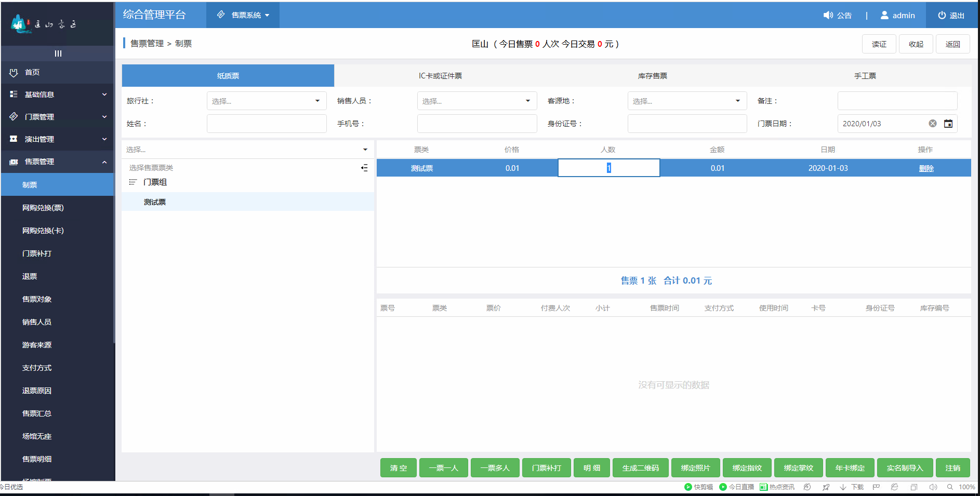Switch to the 手工票 tab

(x=864, y=75)
